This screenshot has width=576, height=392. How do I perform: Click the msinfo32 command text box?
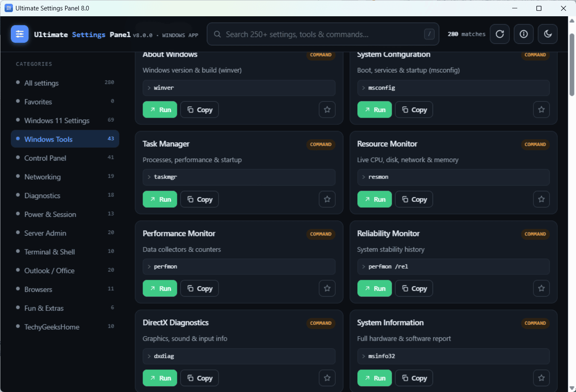(453, 356)
